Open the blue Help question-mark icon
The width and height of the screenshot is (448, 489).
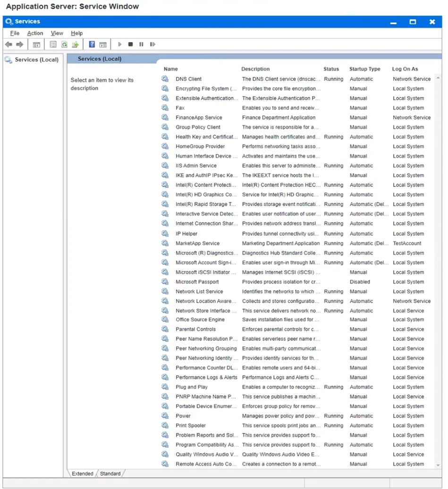[x=92, y=44]
